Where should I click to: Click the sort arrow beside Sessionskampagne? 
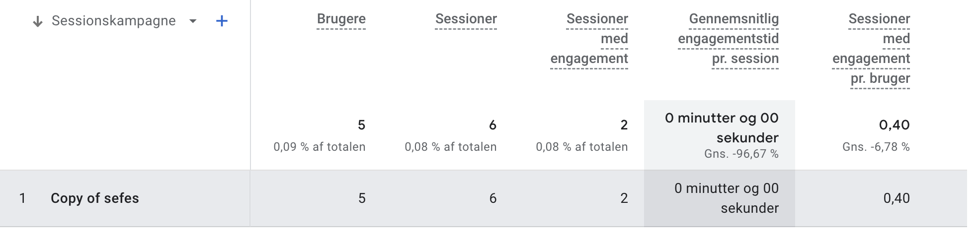click(37, 21)
